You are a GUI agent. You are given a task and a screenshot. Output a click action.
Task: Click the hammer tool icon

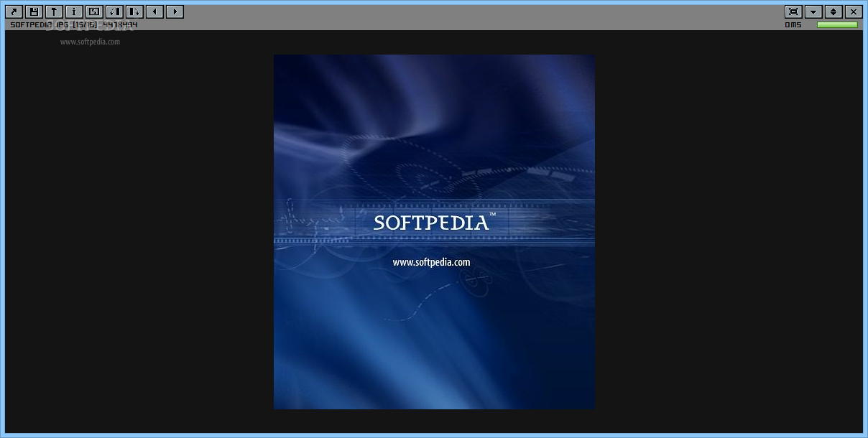coord(54,11)
